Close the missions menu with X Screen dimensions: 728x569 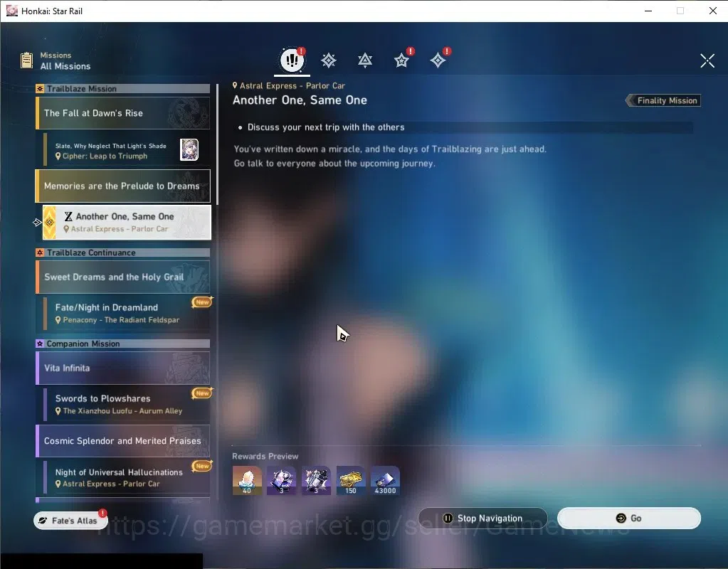[x=707, y=60]
